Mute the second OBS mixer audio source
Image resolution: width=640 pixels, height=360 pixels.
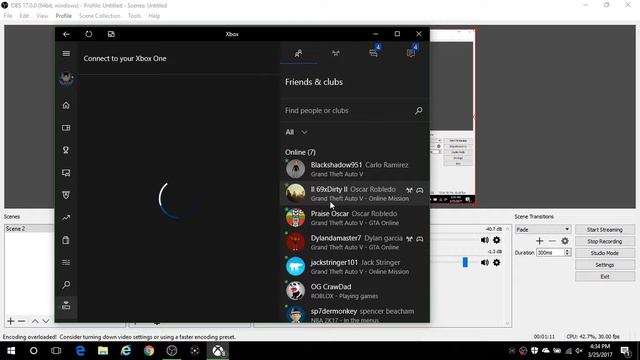484,262
